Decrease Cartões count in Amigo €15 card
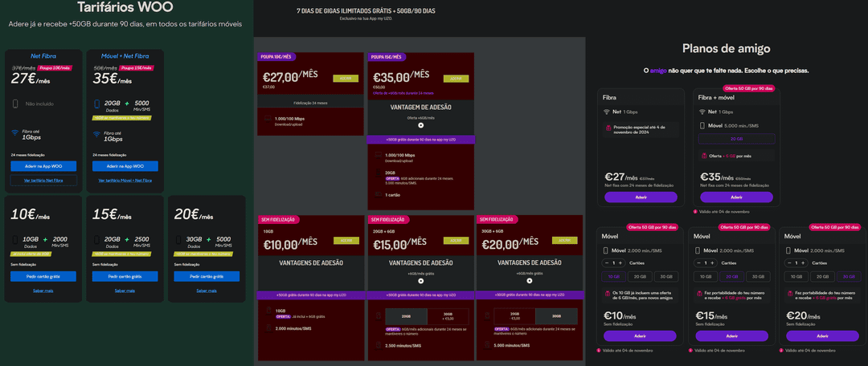 pyautogui.click(x=698, y=263)
